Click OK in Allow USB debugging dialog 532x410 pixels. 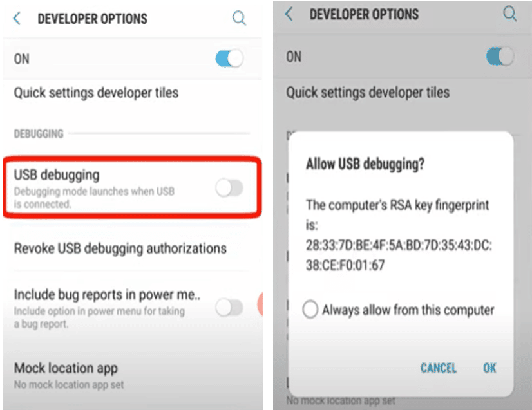point(489,368)
